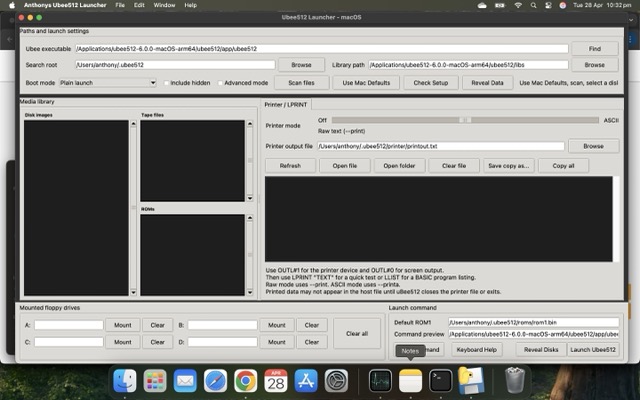Click the drive A: input field
The height and width of the screenshot is (400, 640).
(69, 325)
